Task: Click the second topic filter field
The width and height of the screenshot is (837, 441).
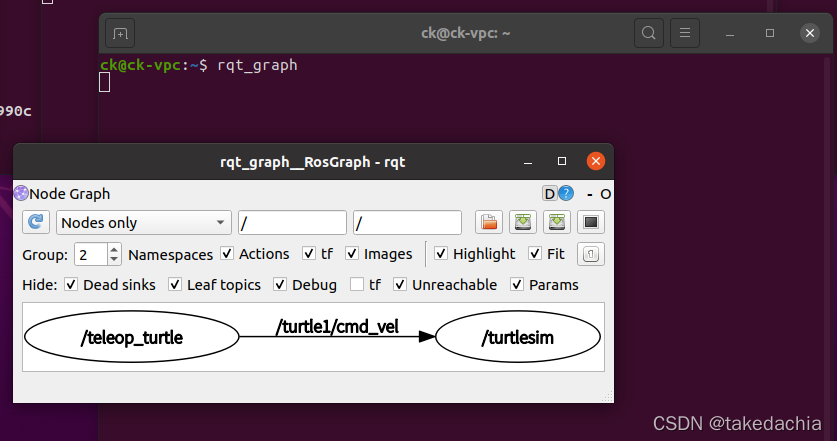Action: pyautogui.click(x=407, y=222)
